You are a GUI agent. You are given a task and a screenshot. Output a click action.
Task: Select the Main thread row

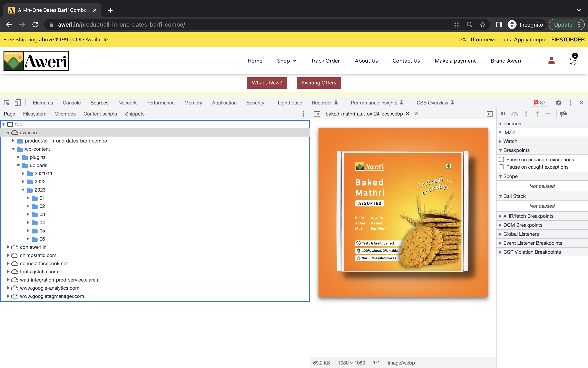[542, 132]
